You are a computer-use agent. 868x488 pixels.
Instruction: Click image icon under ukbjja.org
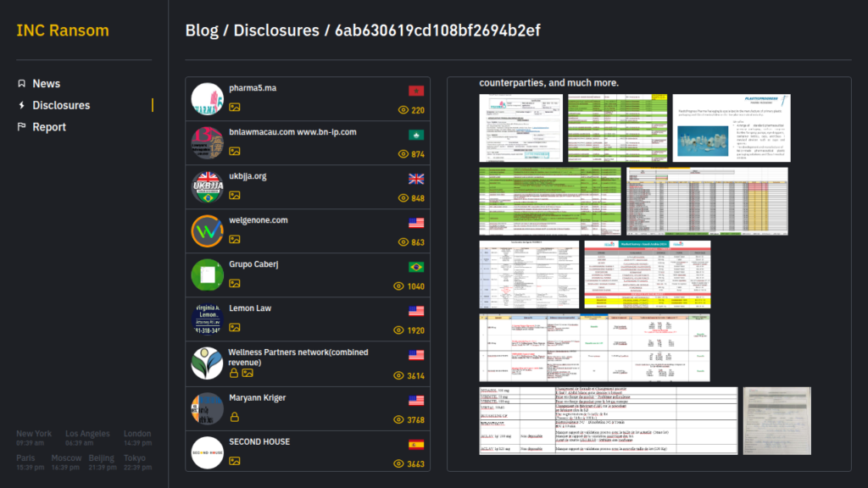point(235,196)
